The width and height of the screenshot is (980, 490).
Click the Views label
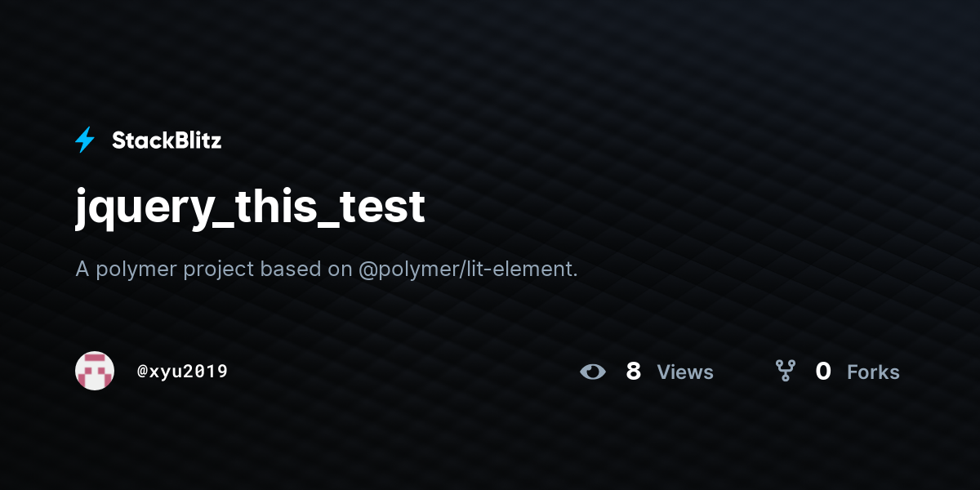click(x=685, y=372)
